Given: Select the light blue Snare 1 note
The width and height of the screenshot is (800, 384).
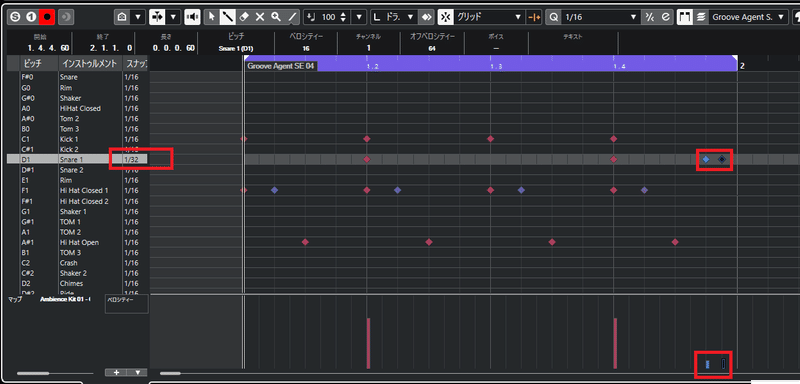Looking at the screenshot, I should pyautogui.click(x=706, y=160).
